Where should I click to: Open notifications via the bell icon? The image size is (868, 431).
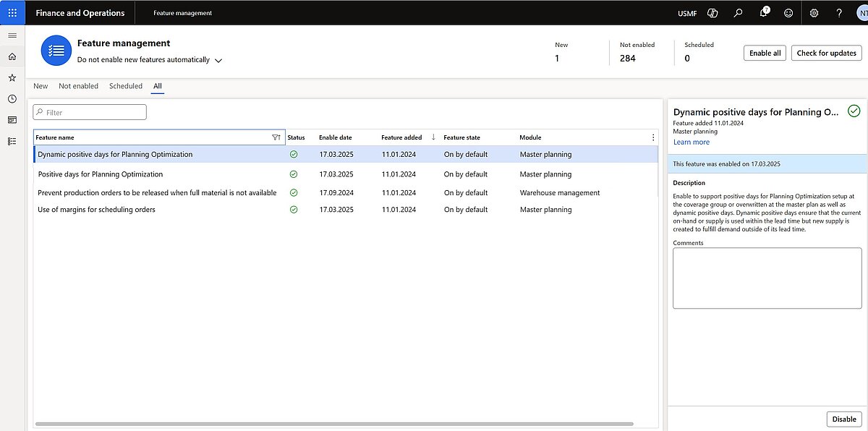coord(763,12)
